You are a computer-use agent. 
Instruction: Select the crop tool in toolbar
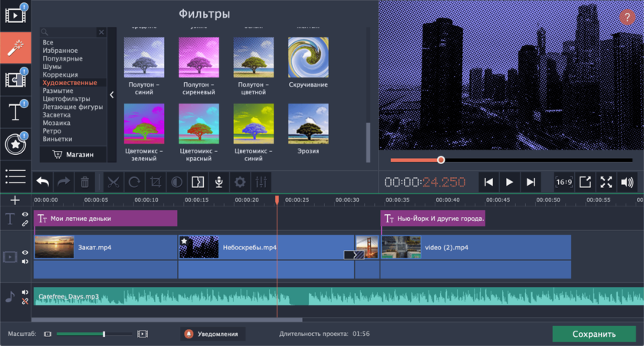(x=156, y=182)
